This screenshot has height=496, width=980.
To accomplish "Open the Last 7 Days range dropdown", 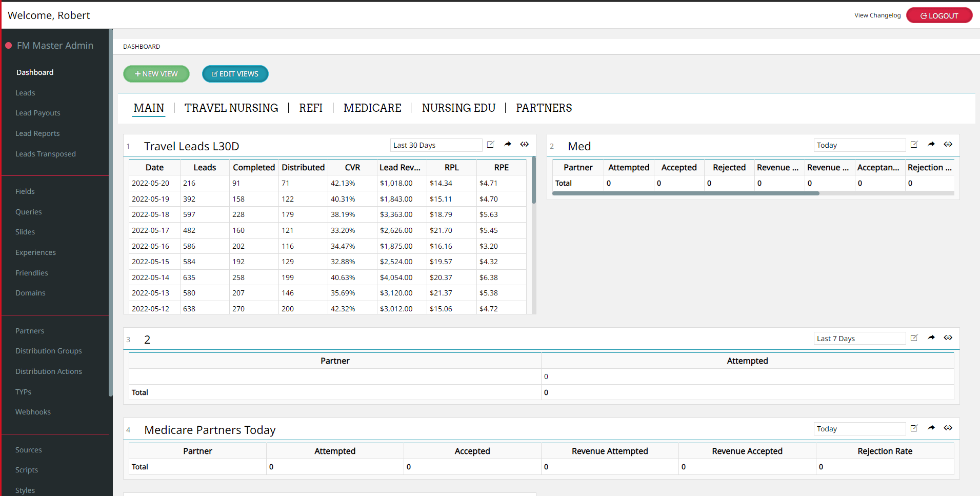I will pyautogui.click(x=859, y=339).
